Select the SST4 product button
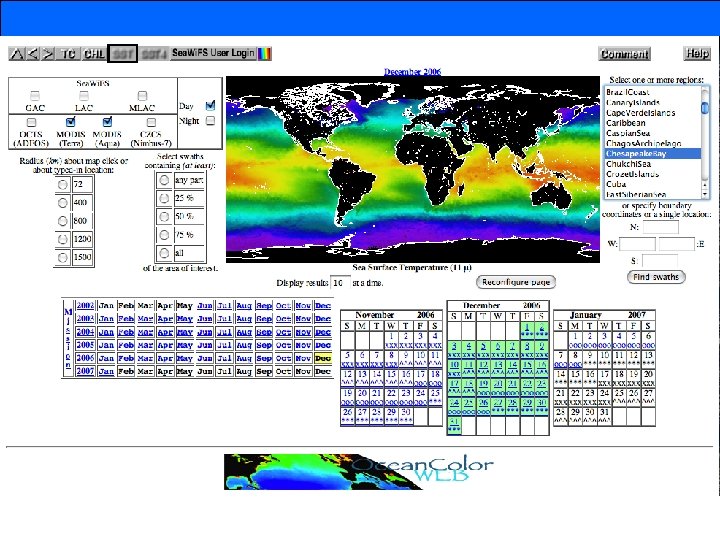 pyautogui.click(x=154, y=54)
